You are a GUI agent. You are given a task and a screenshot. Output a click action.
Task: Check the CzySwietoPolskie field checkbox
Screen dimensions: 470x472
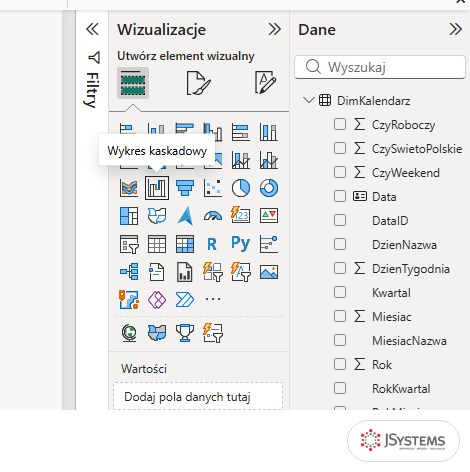pos(340,148)
